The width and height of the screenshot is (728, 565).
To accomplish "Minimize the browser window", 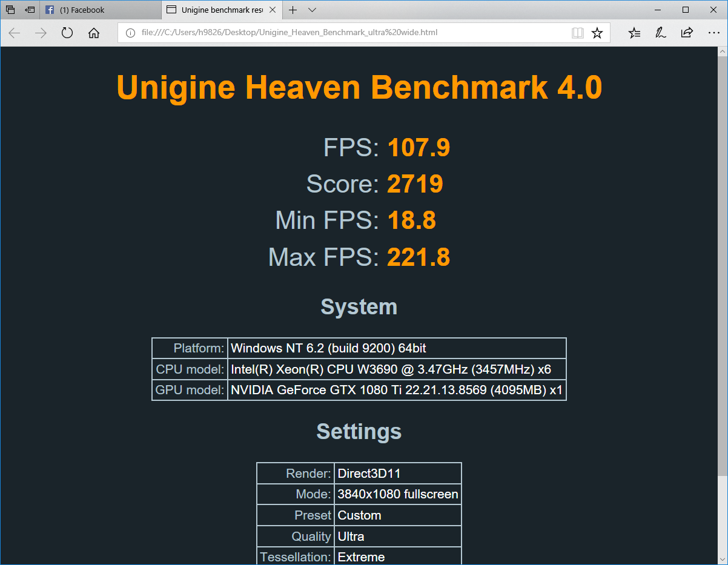I will [x=658, y=10].
